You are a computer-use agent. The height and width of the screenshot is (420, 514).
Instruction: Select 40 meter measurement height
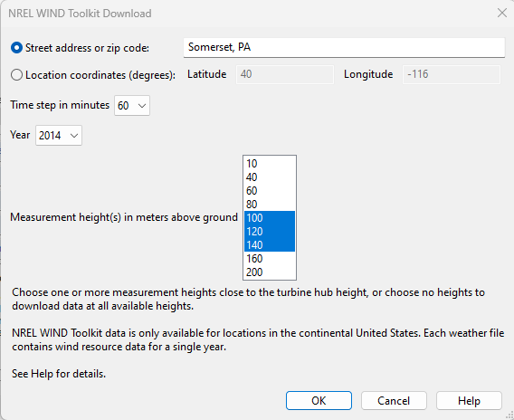[270, 177]
